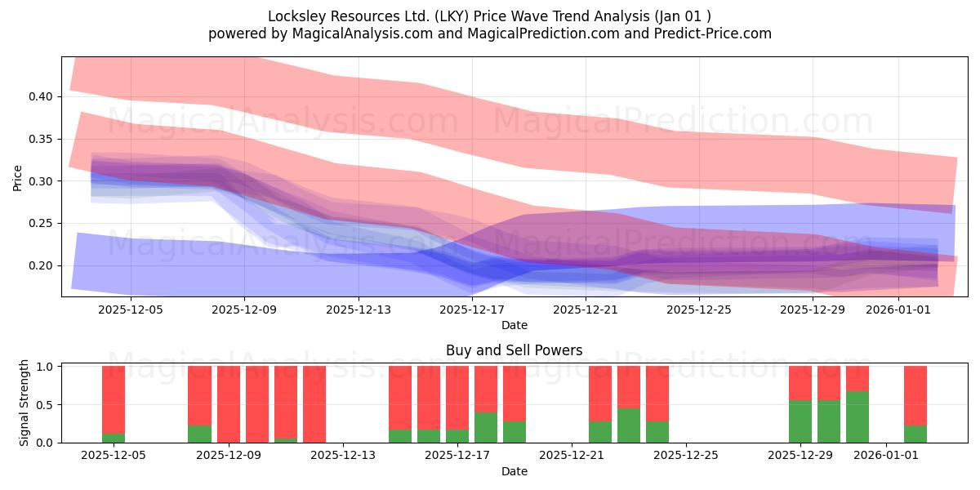Image resolution: width=980 pixels, height=490 pixels.
Task: Click the 0.40 price tick label
Action: tap(42, 96)
